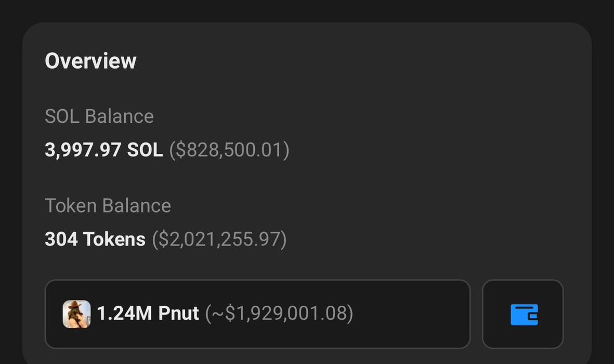The width and height of the screenshot is (614, 364).
Task: Click the $2,021,255.97 token dollar value
Action: [219, 240]
